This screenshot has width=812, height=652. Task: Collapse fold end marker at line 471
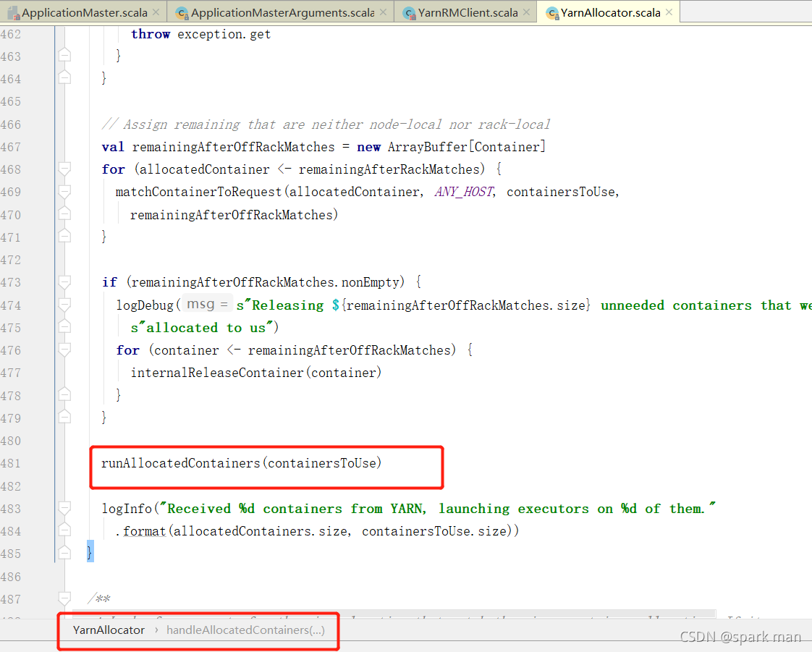click(x=64, y=236)
